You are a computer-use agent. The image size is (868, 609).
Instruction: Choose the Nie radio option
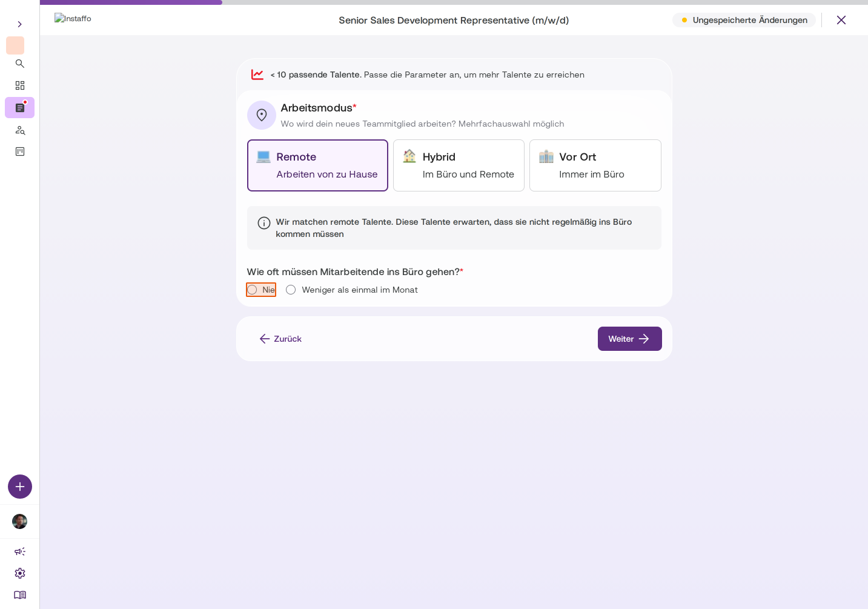(261, 290)
